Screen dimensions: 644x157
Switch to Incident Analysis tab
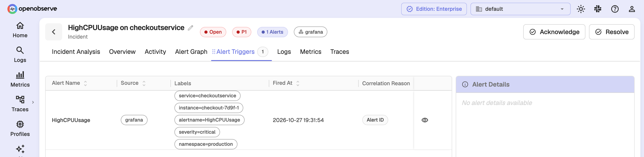click(x=76, y=52)
